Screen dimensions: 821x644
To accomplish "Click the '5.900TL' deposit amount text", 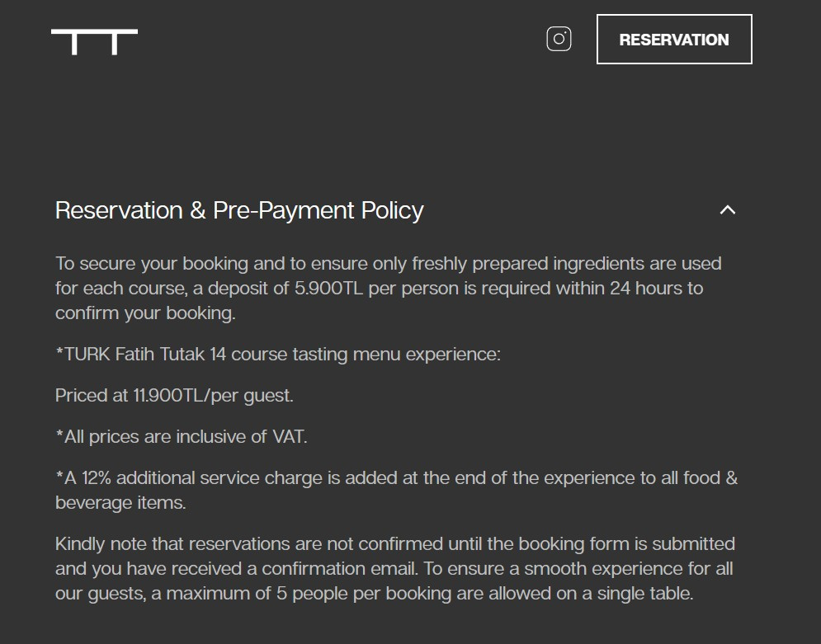I will [328, 289].
